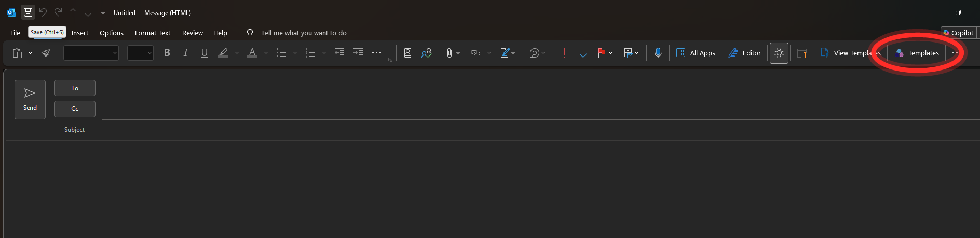Viewport: 980px width, 238px height.
Task: Toggle numbered list
Action: pyautogui.click(x=310, y=53)
